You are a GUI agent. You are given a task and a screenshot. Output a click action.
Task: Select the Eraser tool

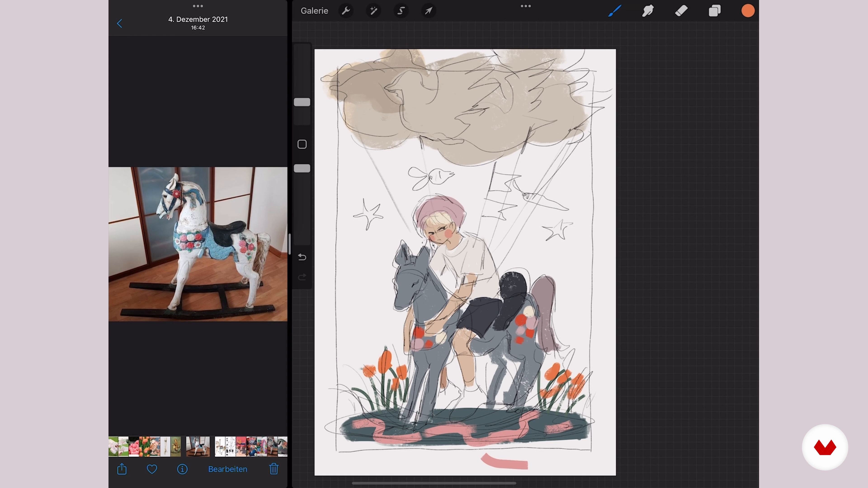coord(681,11)
